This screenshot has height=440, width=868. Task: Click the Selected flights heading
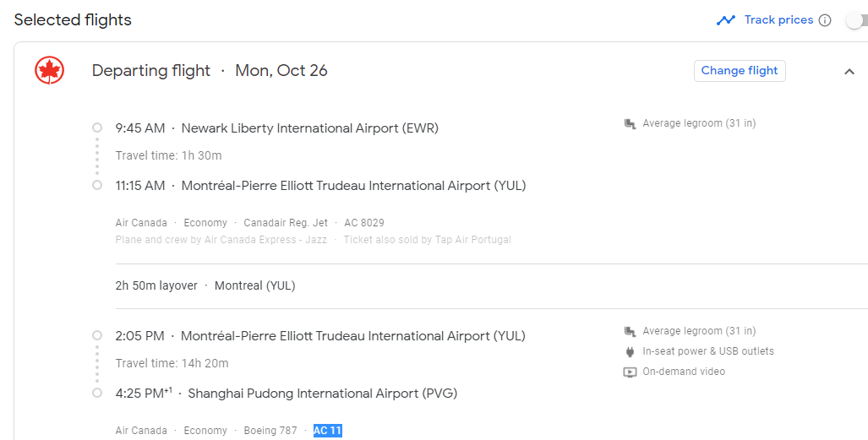pyautogui.click(x=73, y=20)
